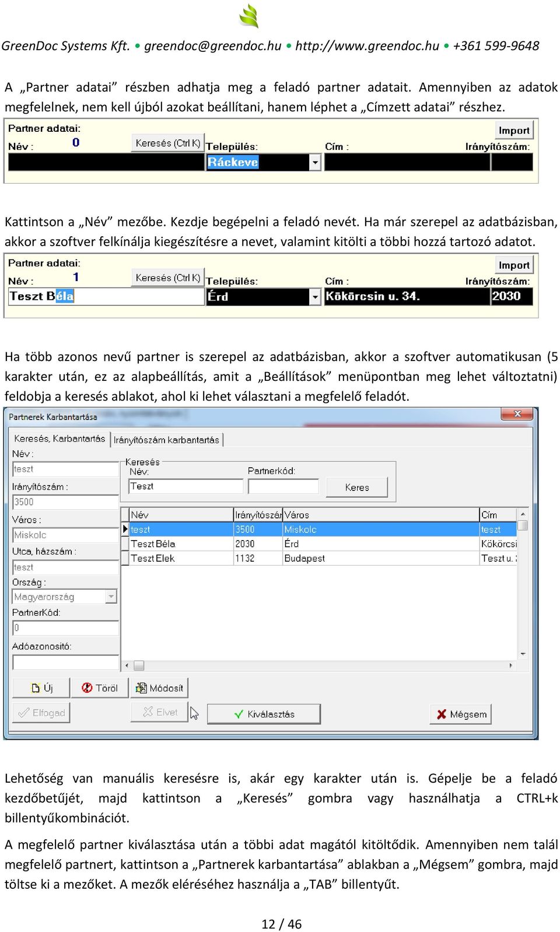The image size is (560, 932).
Task: Sort by the Irányítószám column header
Action: [x=258, y=515]
